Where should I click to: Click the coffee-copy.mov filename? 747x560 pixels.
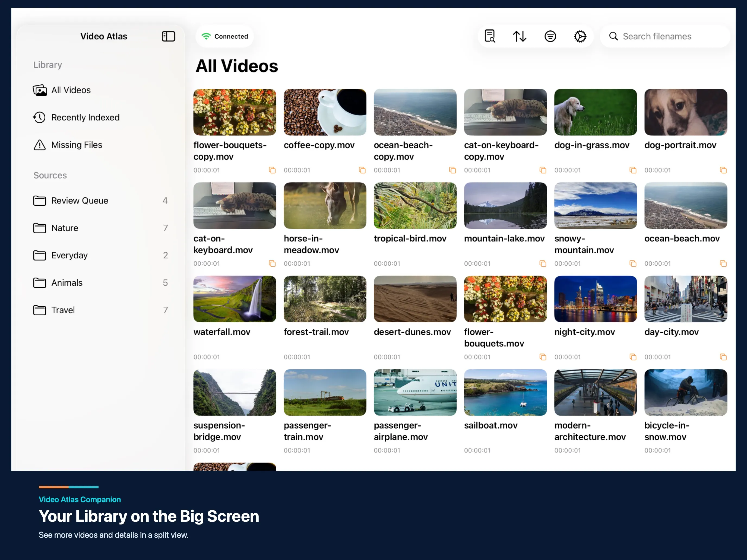pos(319,145)
